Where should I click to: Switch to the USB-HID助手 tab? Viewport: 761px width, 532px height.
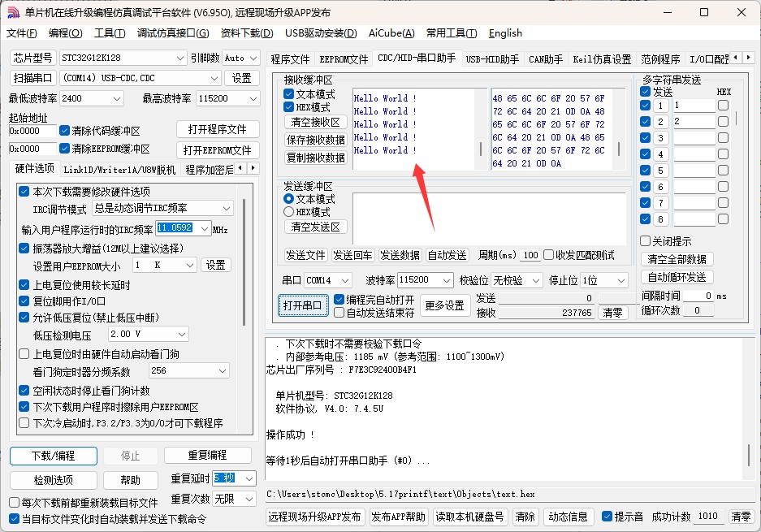[492, 59]
